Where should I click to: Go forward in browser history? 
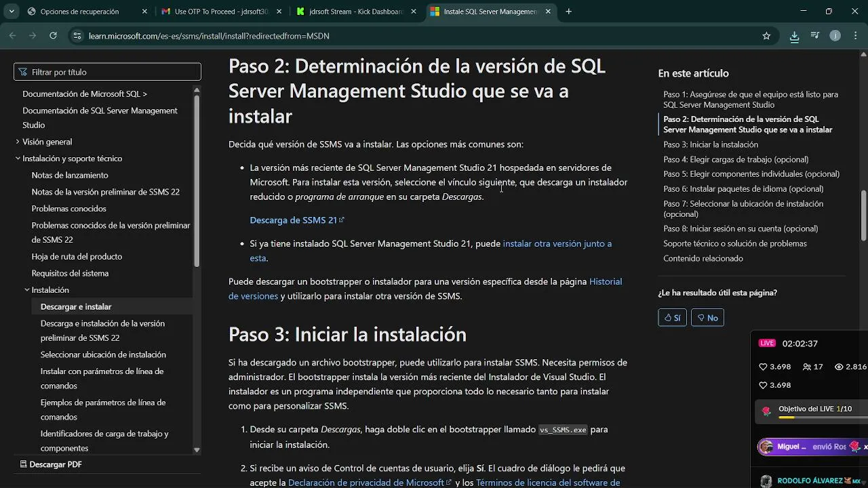point(33,36)
